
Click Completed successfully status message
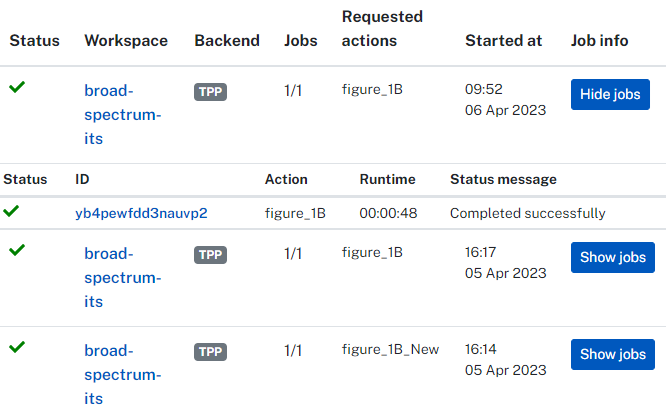click(x=527, y=213)
